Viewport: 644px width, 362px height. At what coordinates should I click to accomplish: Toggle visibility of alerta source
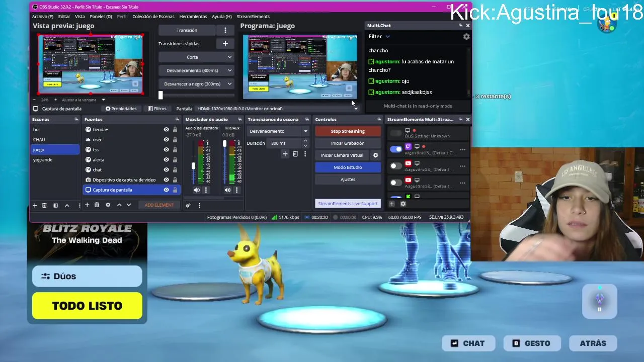(166, 160)
